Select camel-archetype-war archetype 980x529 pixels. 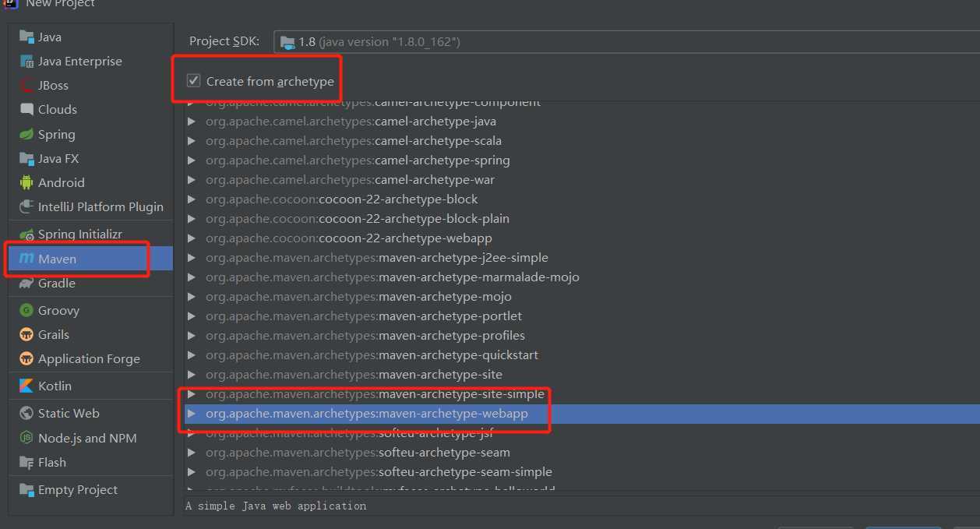[x=350, y=180]
